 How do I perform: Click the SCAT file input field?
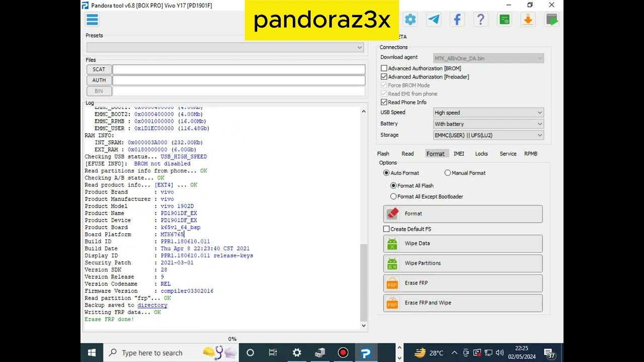[238, 69]
